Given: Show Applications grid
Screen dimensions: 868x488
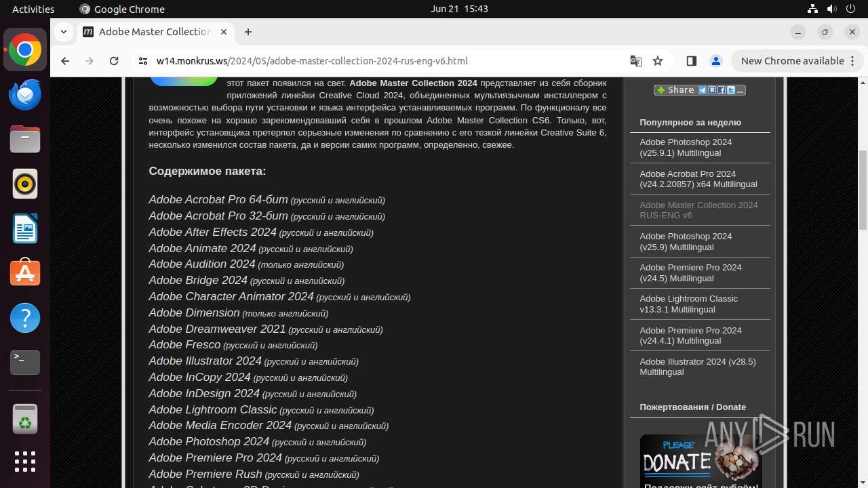Looking at the screenshot, I should pyautogui.click(x=25, y=462).
